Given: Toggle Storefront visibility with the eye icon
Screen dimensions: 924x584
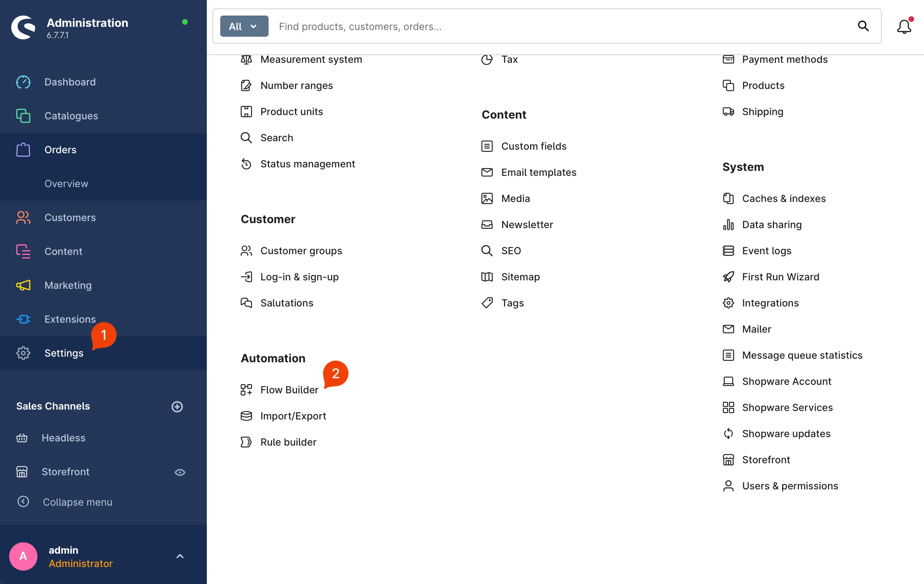Looking at the screenshot, I should tap(180, 472).
